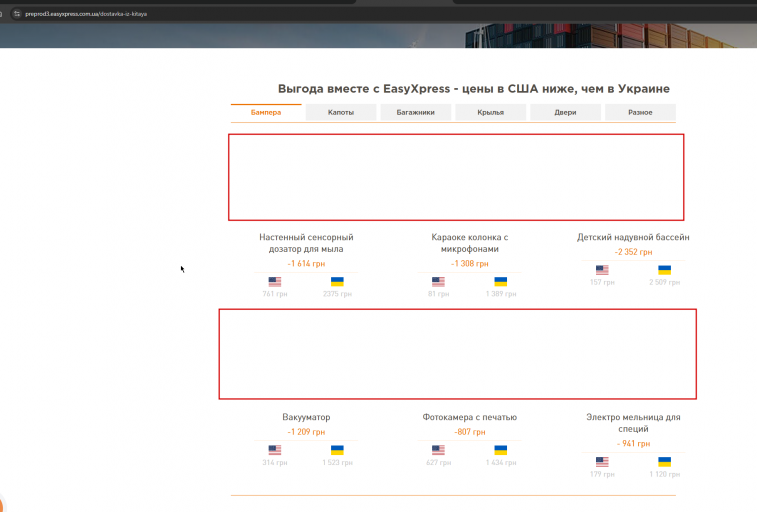Click the 2 509 грн Ukraine price
Screen dimensions: 757x512
tap(664, 282)
